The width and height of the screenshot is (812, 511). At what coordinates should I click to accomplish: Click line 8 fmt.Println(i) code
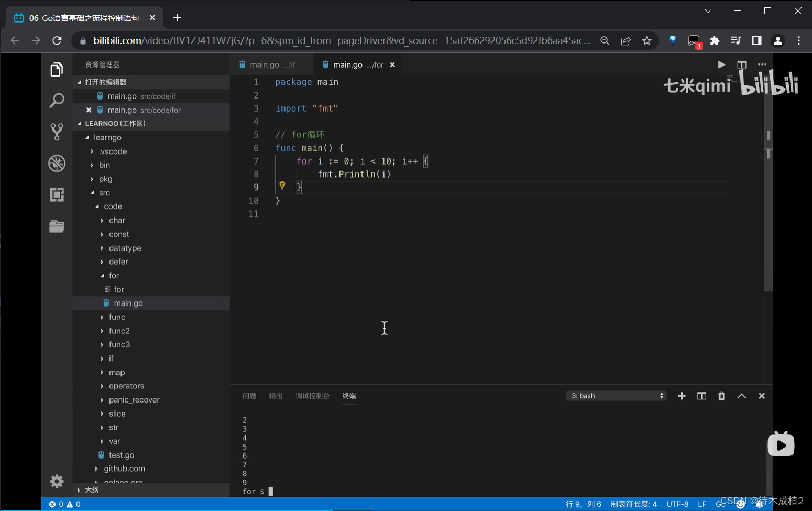click(354, 174)
